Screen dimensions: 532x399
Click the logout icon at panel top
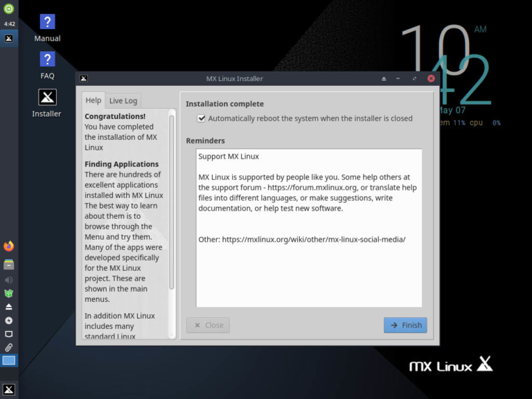point(9,8)
